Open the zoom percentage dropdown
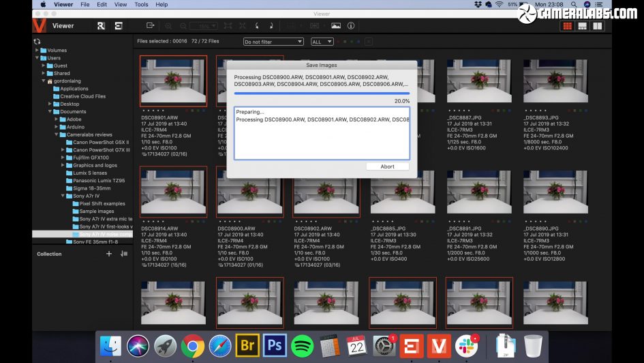Screen dimensions: 644x363 point(204,26)
